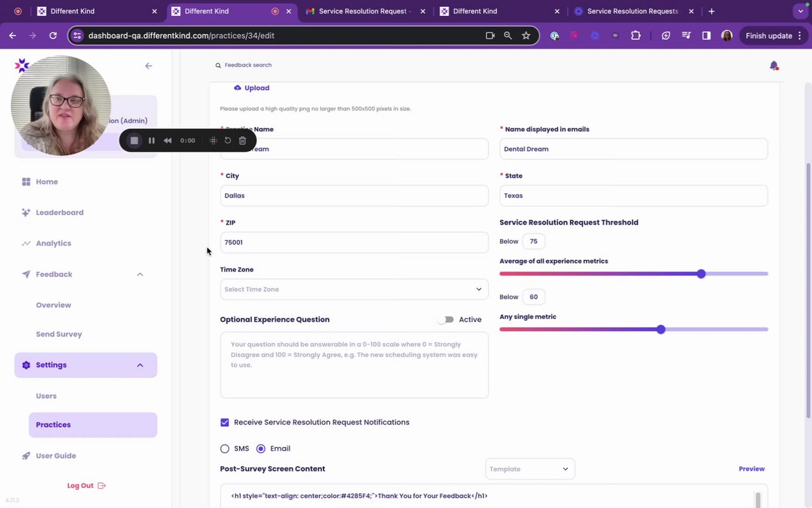Uncheck Receive Service Resolution Request Notifications
Viewport: 812px width, 508px height.
click(x=225, y=422)
